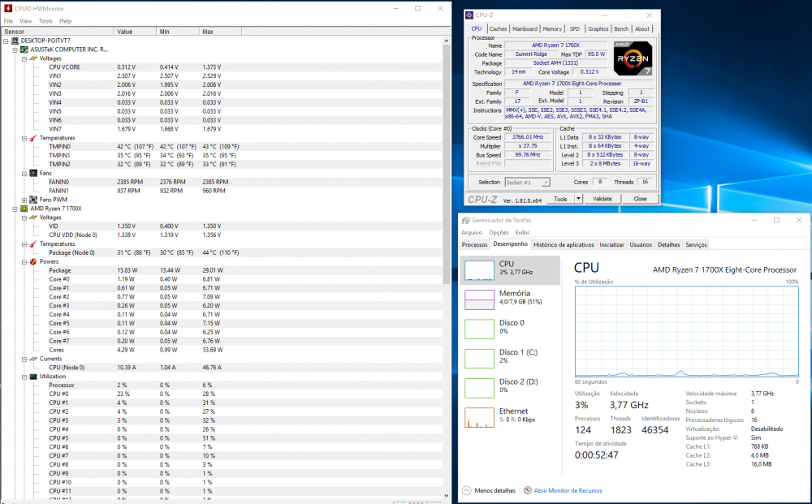Image resolution: width=812 pixels, height=504 pixels.
Task: Click the CPU graph thumbnail in Task Manager
Action: [479, 269]
